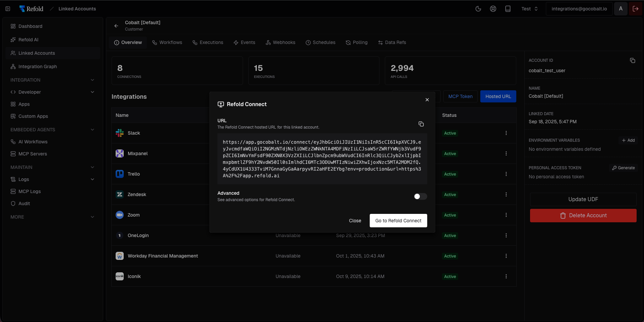Image resolution: width=644 pixels, height=322 pixels.
Task: Click the Zendesk integration icon
Action: click(x=120, y=194)
